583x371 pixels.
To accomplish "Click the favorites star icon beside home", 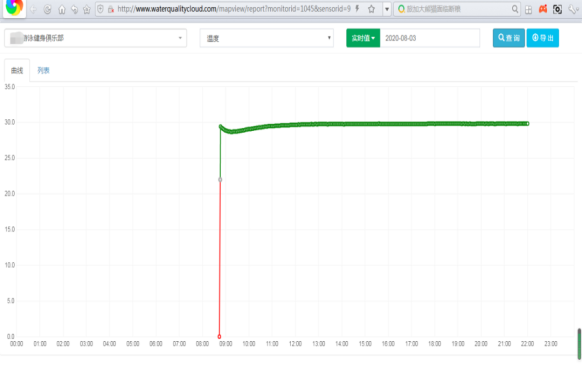I will (x=87, y=9).
